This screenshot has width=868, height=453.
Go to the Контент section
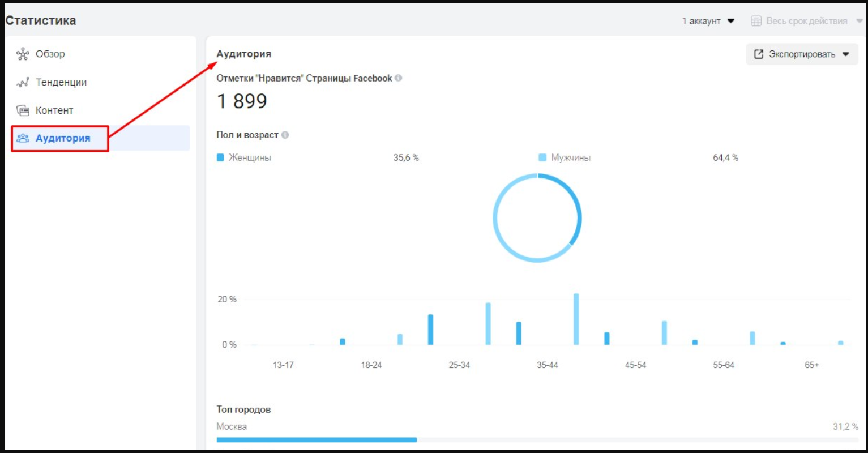(x=54, y=110)
